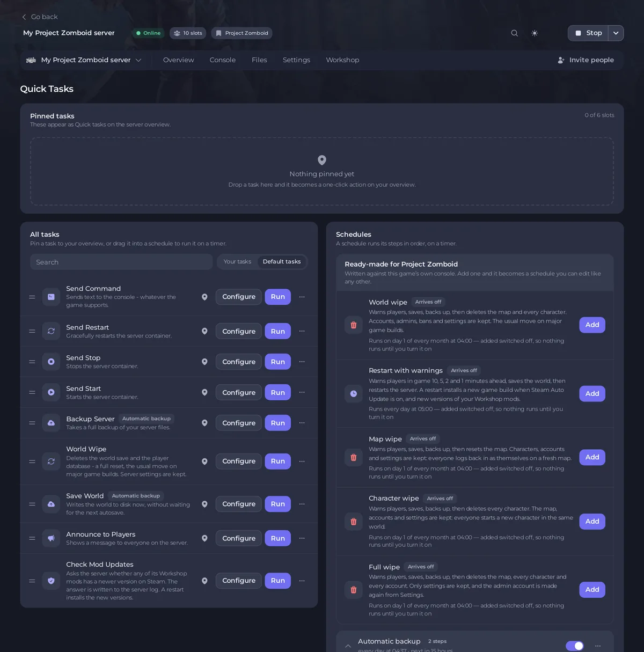Select Default tasks filter
The width and height of the screenshot is (644, 652).
pos(282,262)
